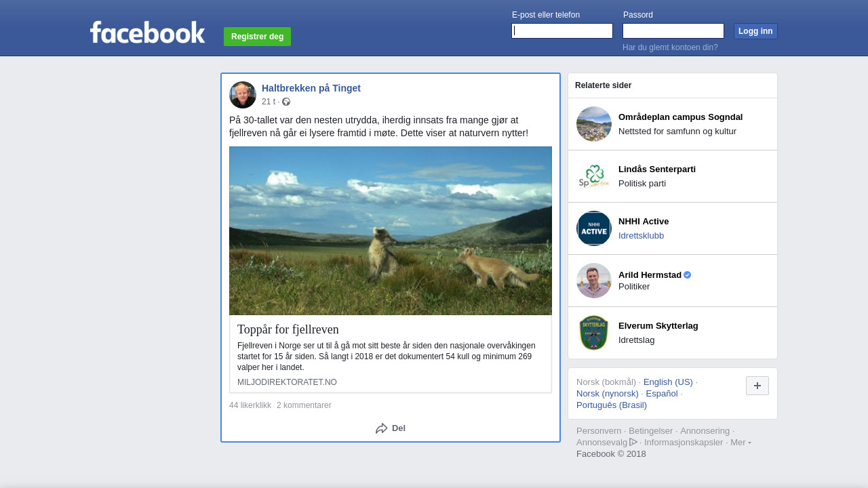
Task: Open the 2 kommentarer link
Action: [x=304, y=405]
